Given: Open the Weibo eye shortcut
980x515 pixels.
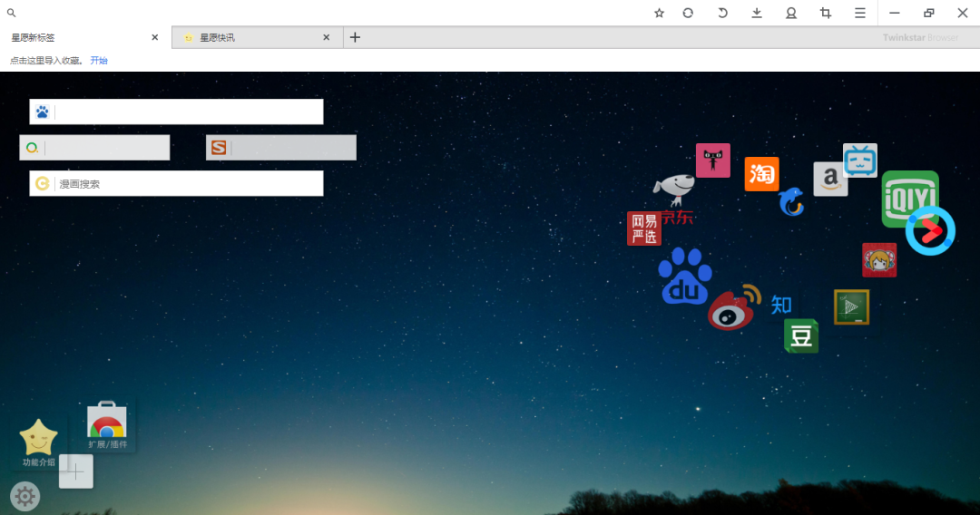Looking at the screenshot, I should click(734, 307).
